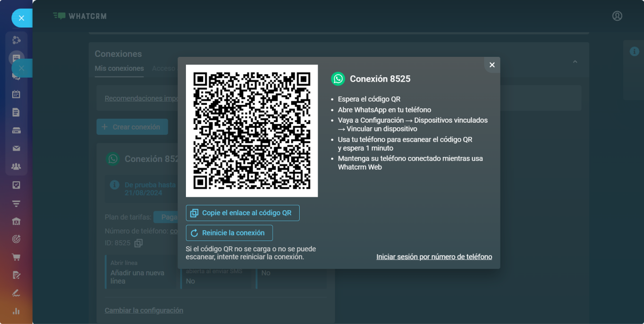Image resolution: width=644 pixels, height=324 pixels.
Task: Open Cambiar la configuración link
Action: click(x=144, y=310)
